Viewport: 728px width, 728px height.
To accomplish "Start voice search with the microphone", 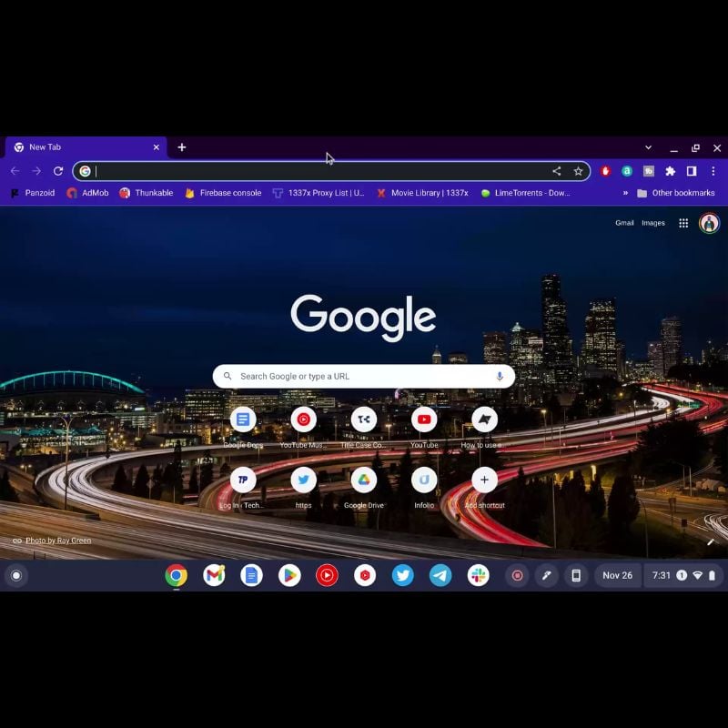I will tap(500, 376).
